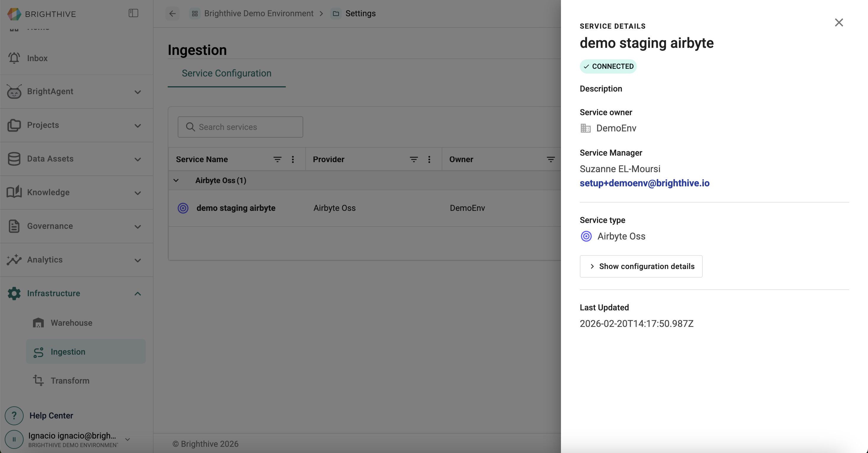Click the Transform crop icon
Image resolution: width=868 pixels, height=453 pixels.
(x=38, y=381)
